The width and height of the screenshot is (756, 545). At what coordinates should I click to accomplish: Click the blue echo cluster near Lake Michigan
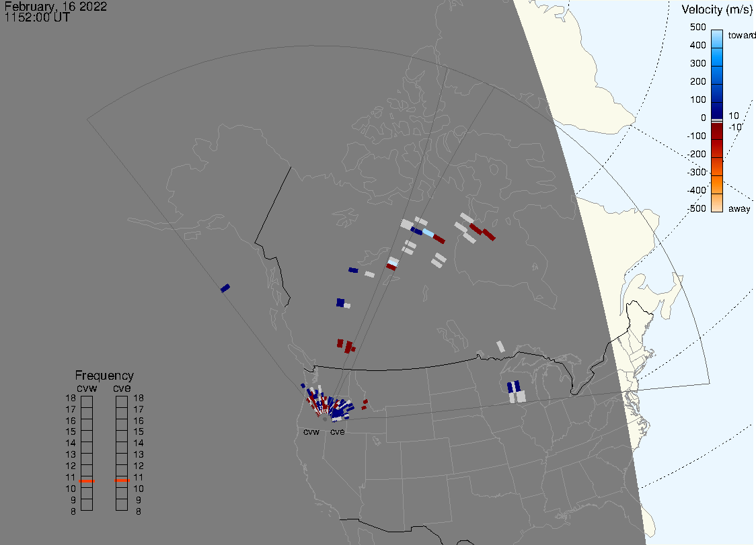(x=515, y=387)
